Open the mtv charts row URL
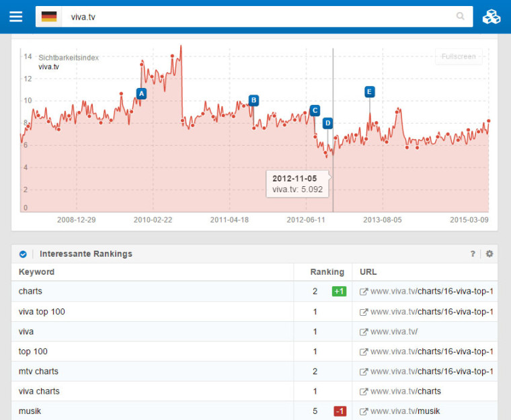The height and width of the screenshot is (420, 511). point(432,372)
